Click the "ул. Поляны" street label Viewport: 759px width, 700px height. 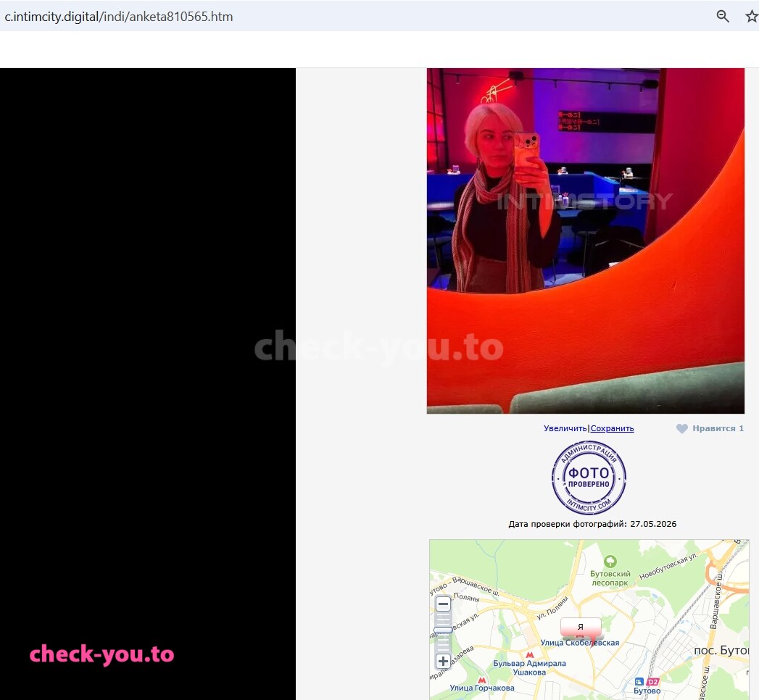[552, 607]
